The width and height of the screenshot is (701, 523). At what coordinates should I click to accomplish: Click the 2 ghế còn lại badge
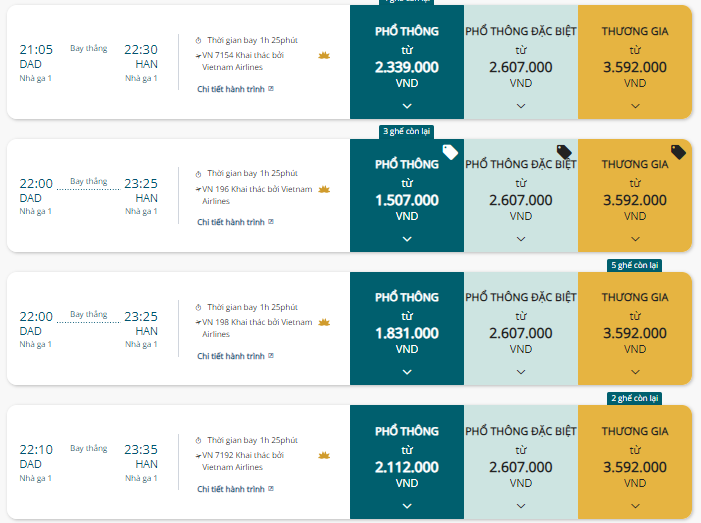[x=634, y=398]
